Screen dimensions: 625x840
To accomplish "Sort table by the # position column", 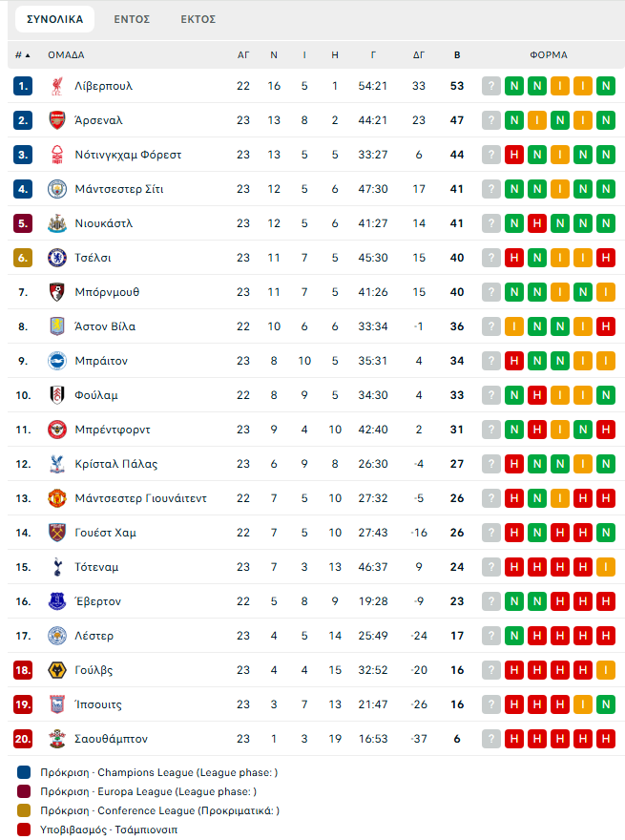I will (x=23, y=55).
